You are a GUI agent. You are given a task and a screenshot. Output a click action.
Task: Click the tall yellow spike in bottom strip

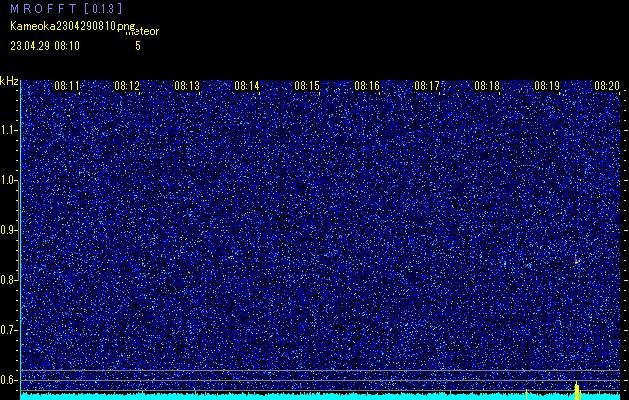coord(577,391)
